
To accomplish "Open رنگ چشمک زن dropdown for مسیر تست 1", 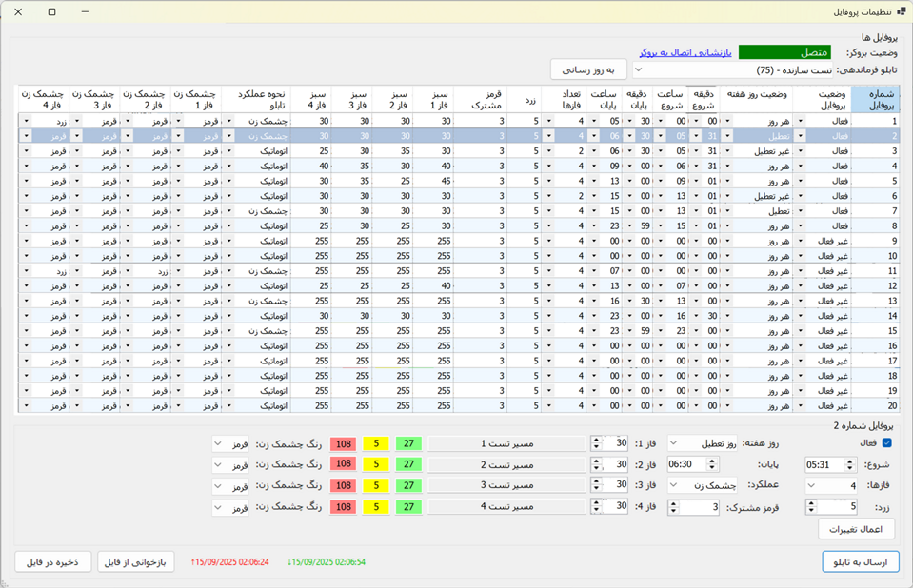I will (229, 443).
